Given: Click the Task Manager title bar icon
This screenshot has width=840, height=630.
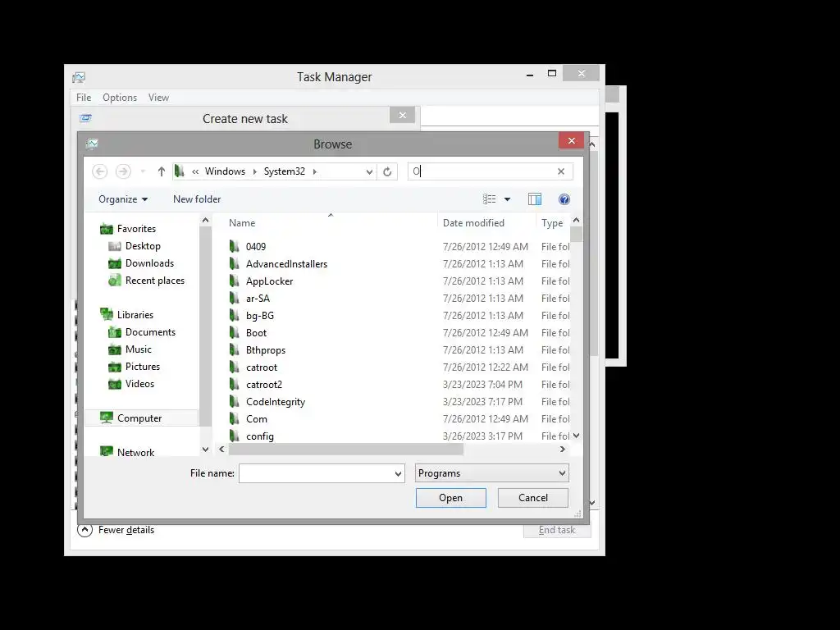Looking at the screenshot, I should [x=79, y=77].
